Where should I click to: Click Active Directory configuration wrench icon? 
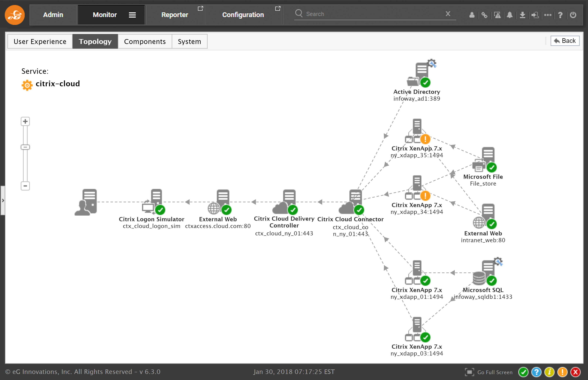click(432, 63)
